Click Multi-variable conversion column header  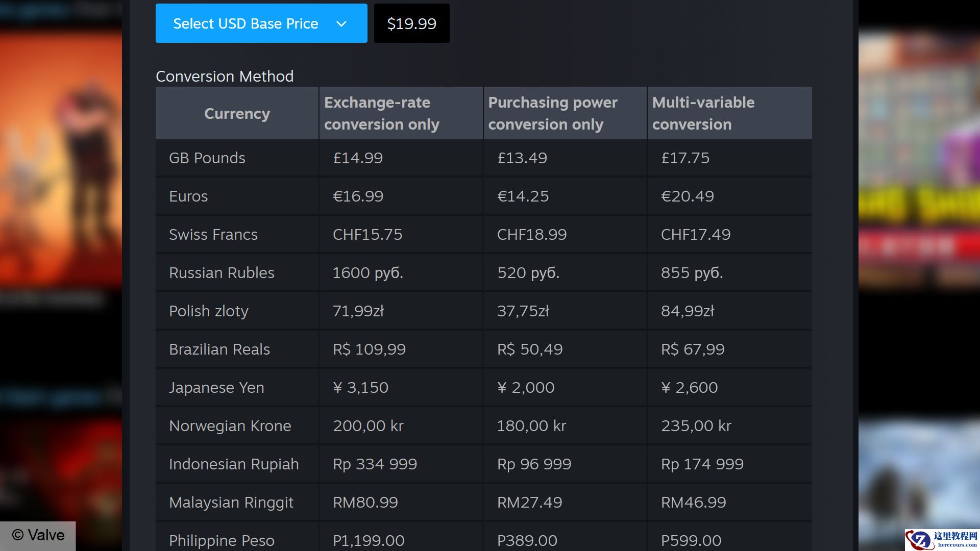(x=703, y=113)
